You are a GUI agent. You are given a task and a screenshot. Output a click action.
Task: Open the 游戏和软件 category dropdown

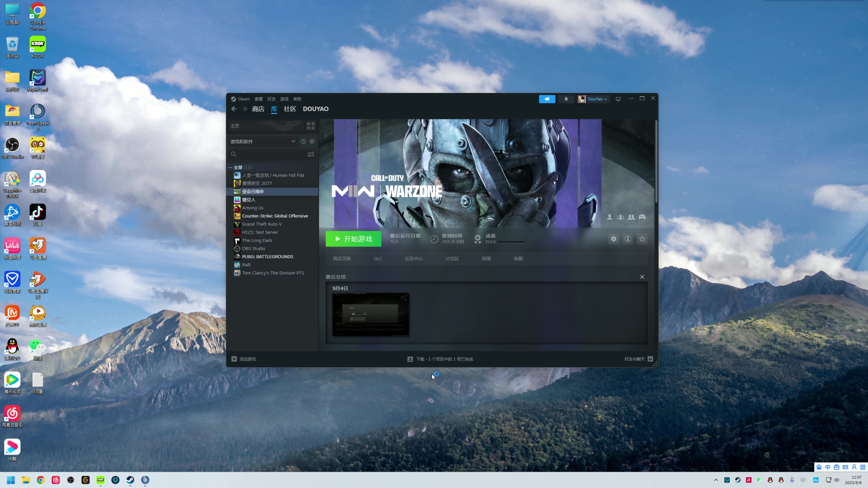point(263,141)
